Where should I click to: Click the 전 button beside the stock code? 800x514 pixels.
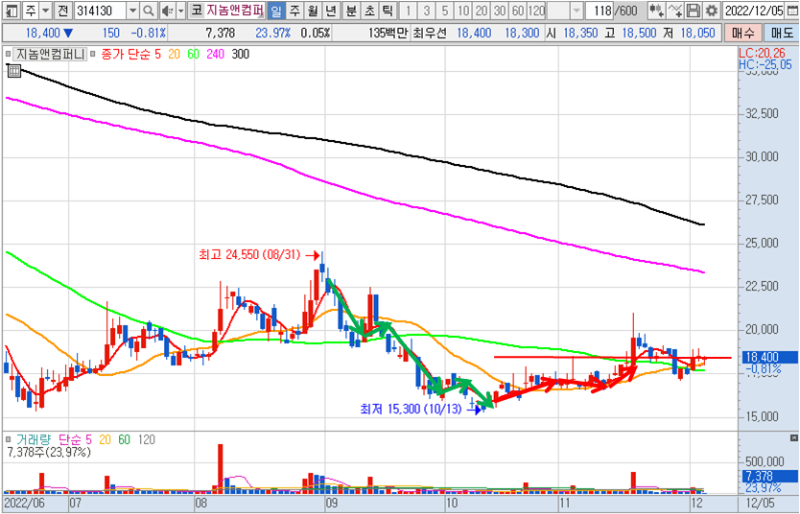point(63,10)
